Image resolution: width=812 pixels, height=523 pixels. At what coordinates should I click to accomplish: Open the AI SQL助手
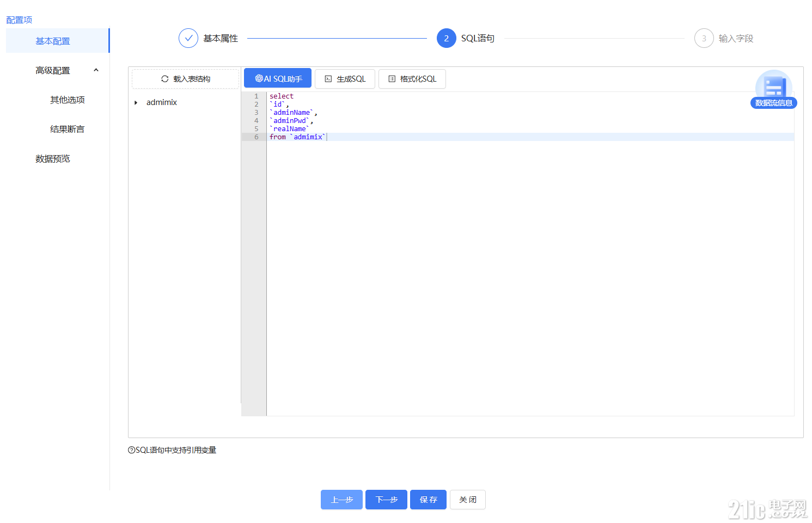tap(278, 78)
